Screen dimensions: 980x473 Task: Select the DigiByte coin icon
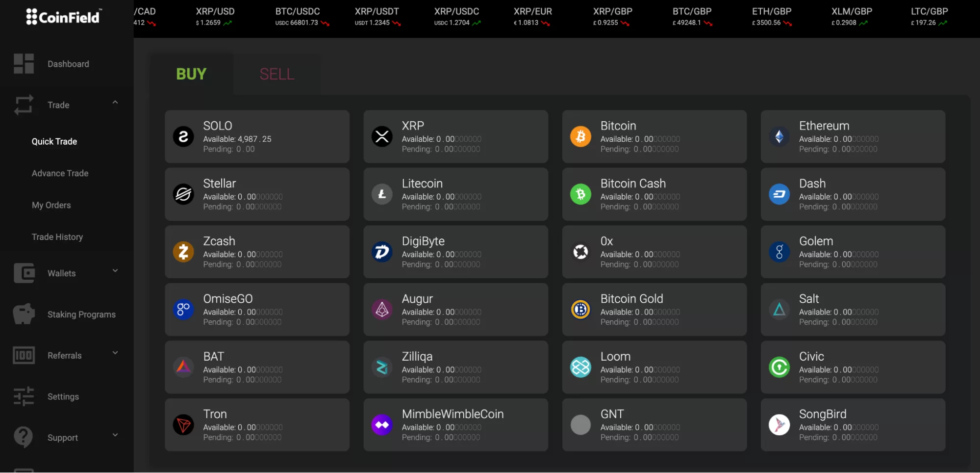click(382, 252)
